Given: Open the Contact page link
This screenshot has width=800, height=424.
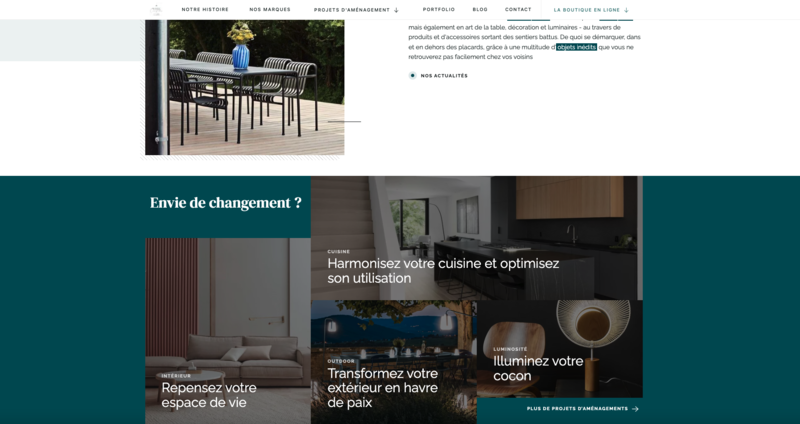Looking at the screenshot, I should click(x=518, y=10).
